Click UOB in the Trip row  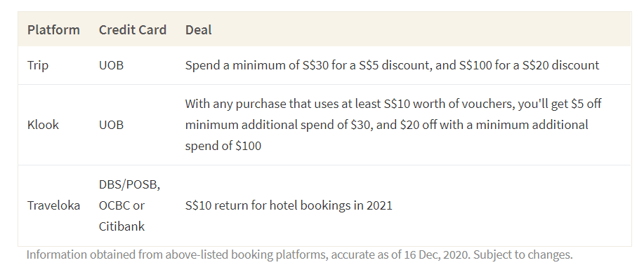tap(111, 65)
